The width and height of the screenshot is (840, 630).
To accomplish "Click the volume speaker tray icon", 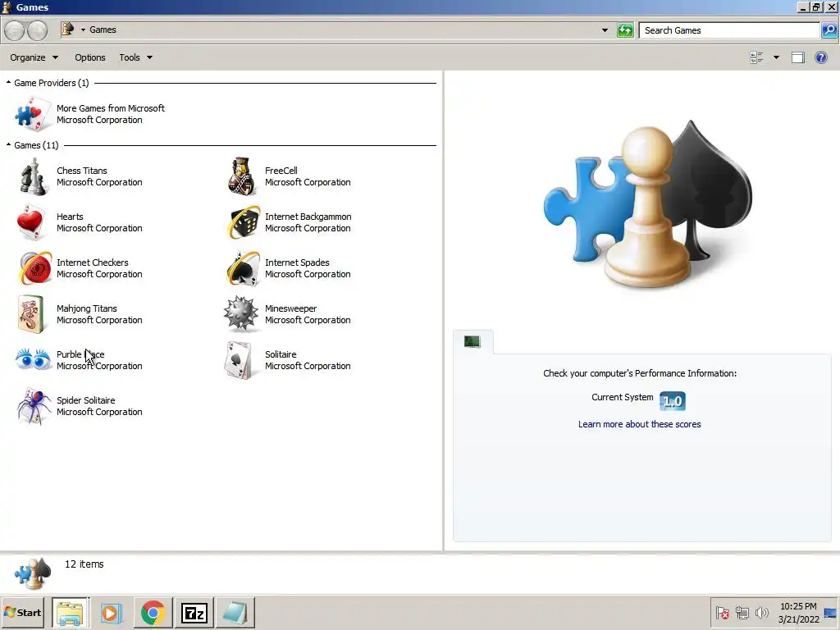I will (x=762, y=612).
